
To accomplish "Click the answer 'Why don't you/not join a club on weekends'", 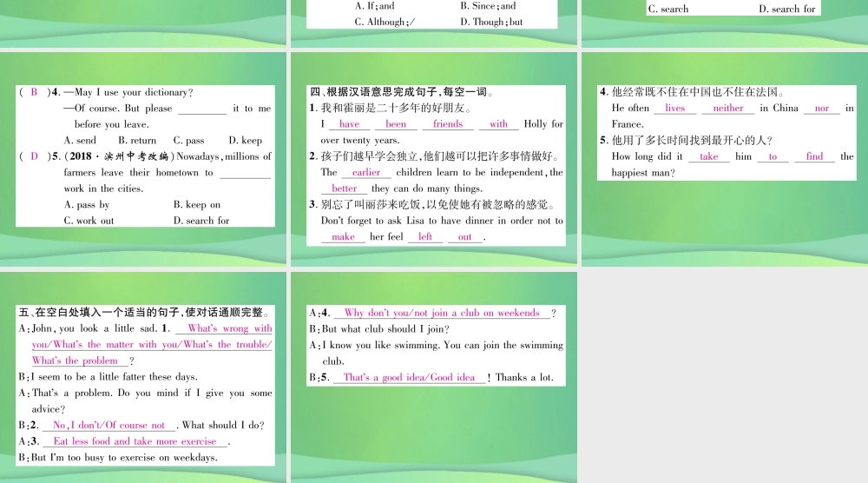I will (x=442, y=313).
